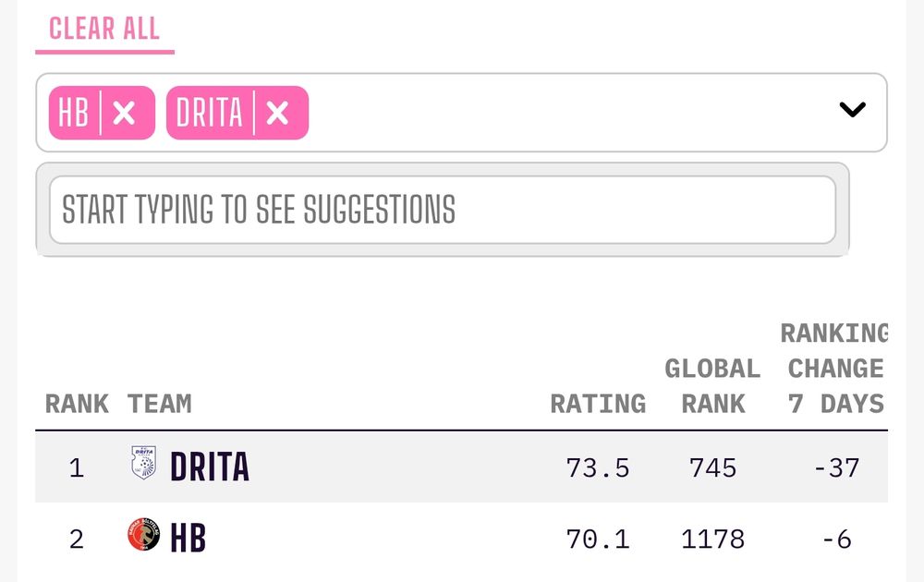The width and height of the screenshot is (924, 582).
Task: Sort by the Rating column header
Action: 598,404
